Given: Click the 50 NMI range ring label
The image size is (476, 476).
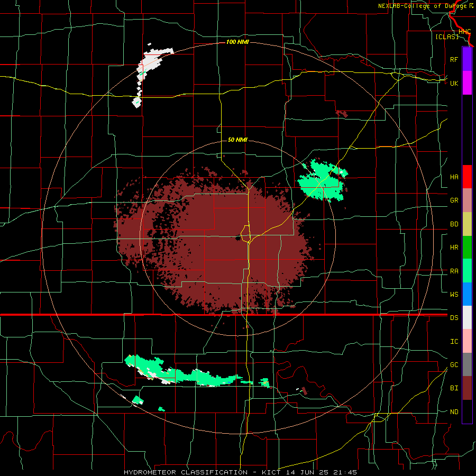Looking at the screenshot, I should [237, 140].
